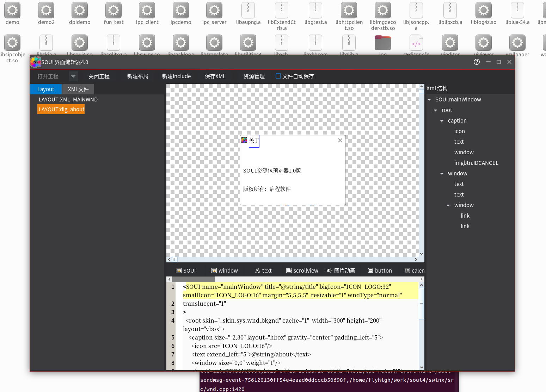Click the 新建布局 button
Image resolution: width=546 pixels, height=392 pixels.
coord(138,76)
